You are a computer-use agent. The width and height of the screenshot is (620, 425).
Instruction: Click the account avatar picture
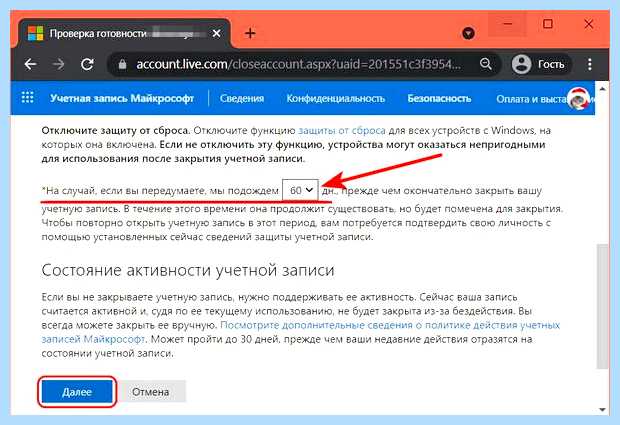pyautogui.click(x=578, y=98)
